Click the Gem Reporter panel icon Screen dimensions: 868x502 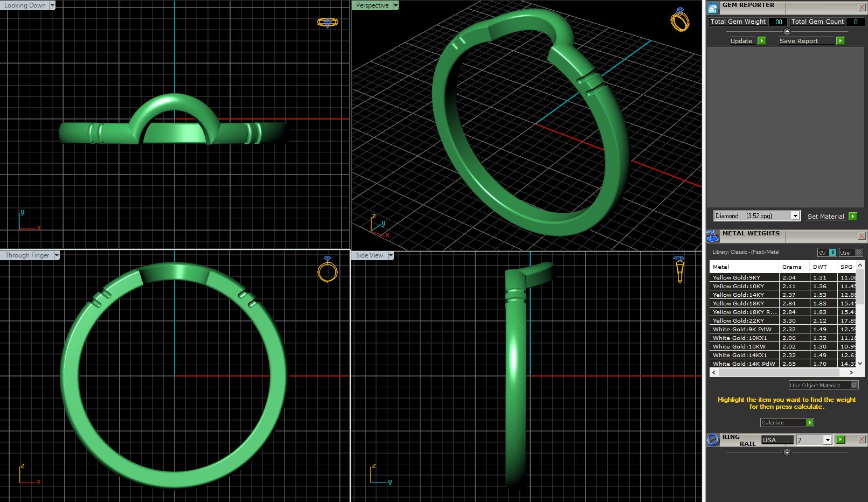[x=713, y=8]
